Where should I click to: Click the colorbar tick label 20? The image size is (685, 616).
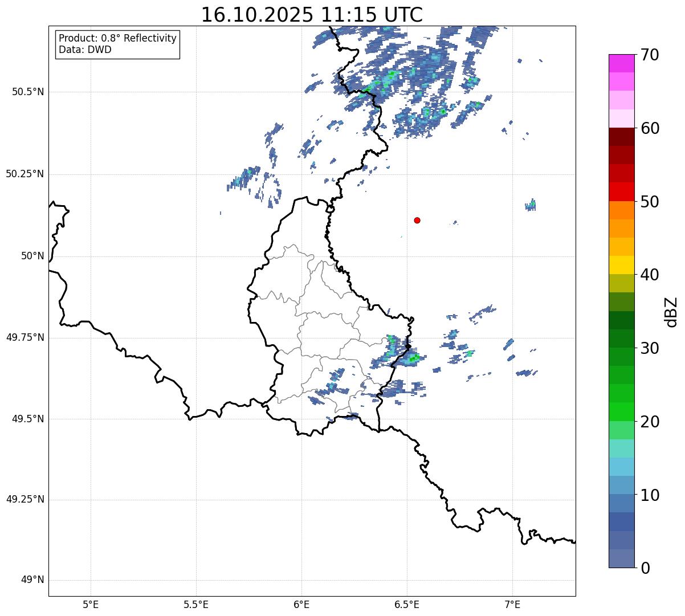[651, 422]
